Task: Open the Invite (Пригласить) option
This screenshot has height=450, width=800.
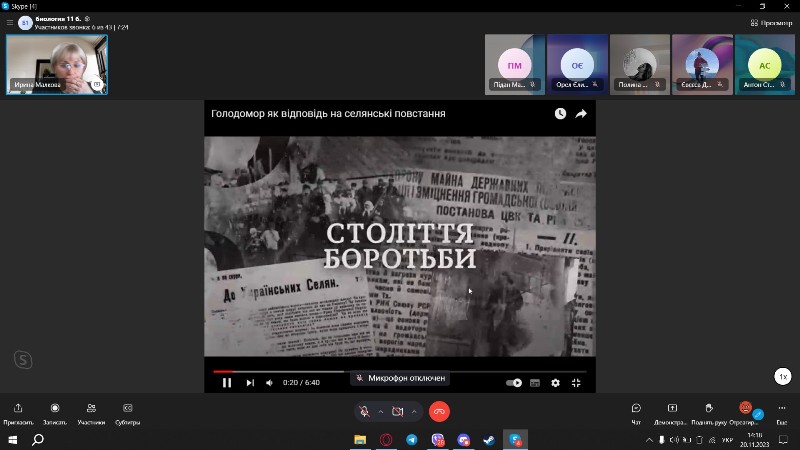Action: 18,414
